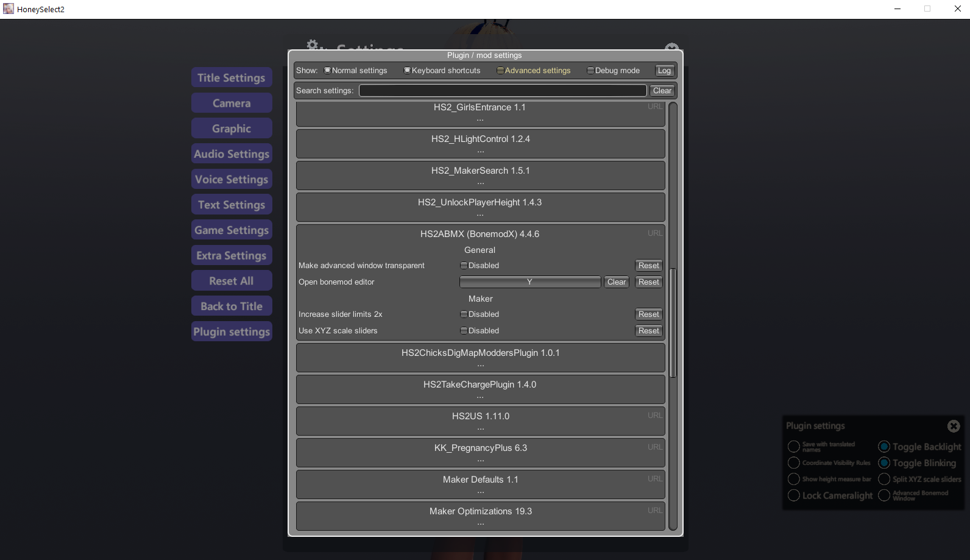The height and width of the screenshot is (560, 970).
Task: Click the HoneySelect2 window title icon
Action: pos(8,9)
